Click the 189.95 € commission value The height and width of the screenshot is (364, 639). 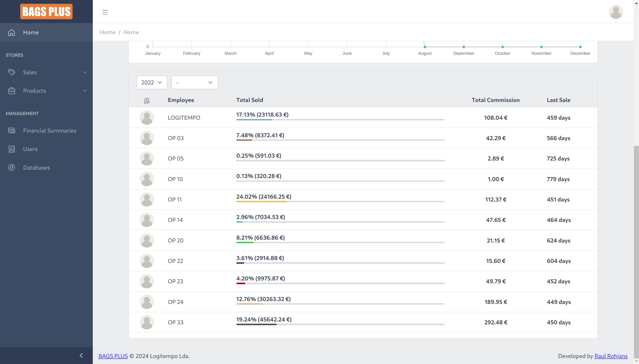click(x=496, y=302)
